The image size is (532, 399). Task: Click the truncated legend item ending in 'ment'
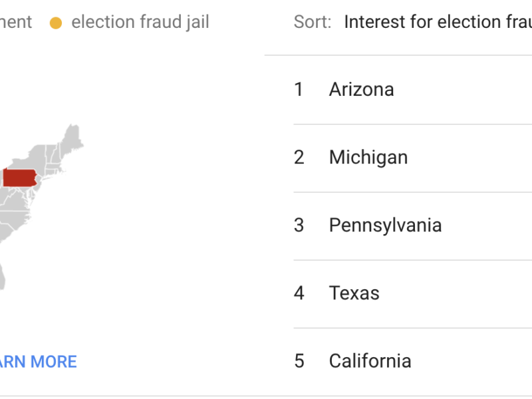(x=15, y=22)
